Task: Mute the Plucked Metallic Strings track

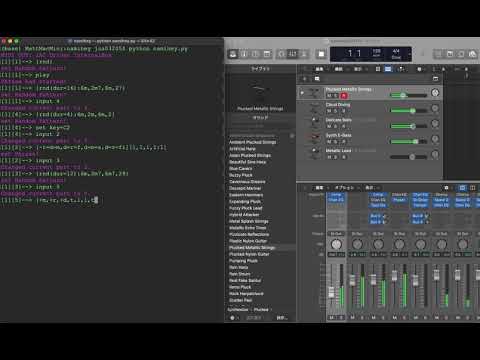Action: tap(329, 96)
